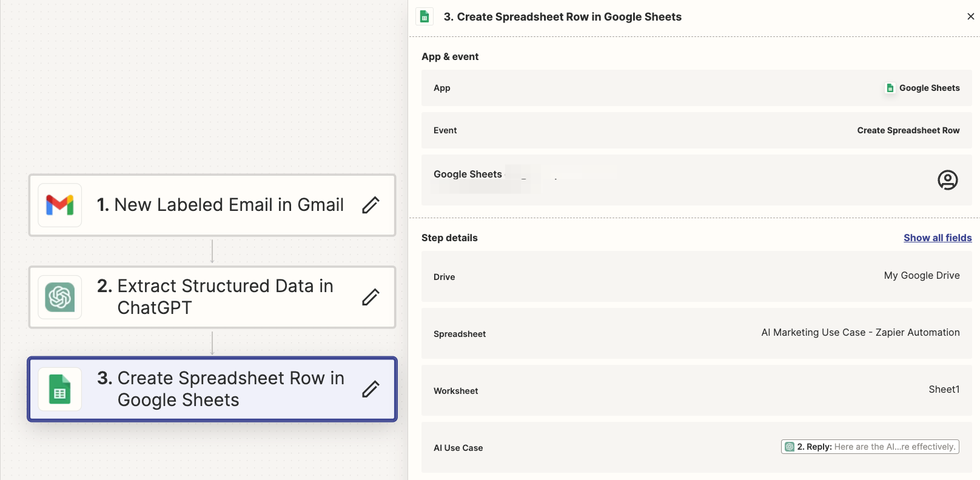Click the Gmail icon in step 1

[x=60, y=205]
